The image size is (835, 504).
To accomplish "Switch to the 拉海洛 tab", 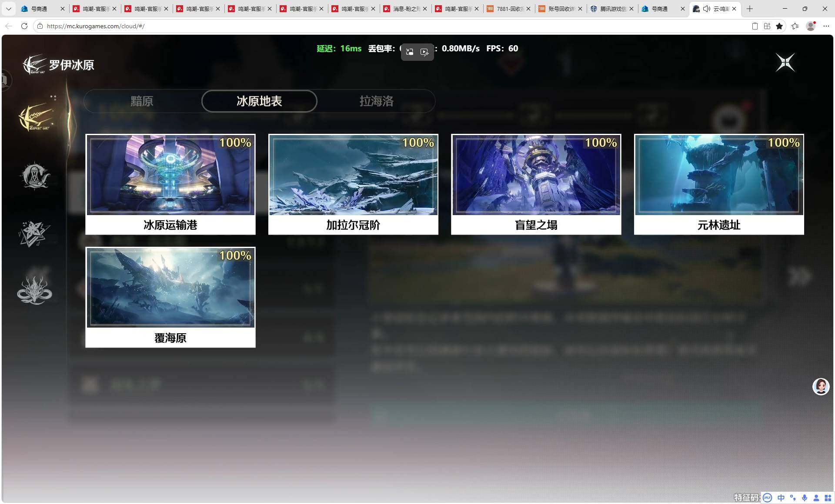I will 377,101.
